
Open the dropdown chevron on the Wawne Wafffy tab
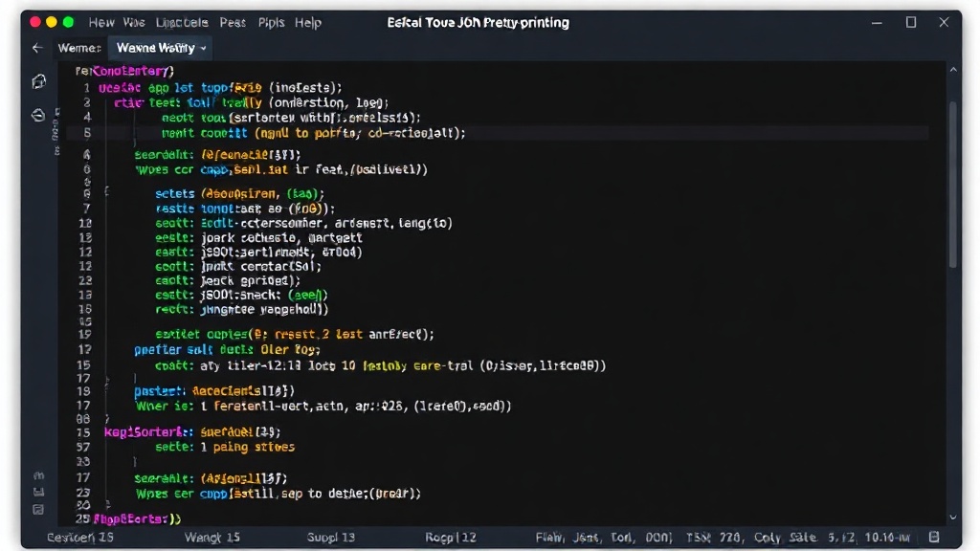tap(203, 48)
